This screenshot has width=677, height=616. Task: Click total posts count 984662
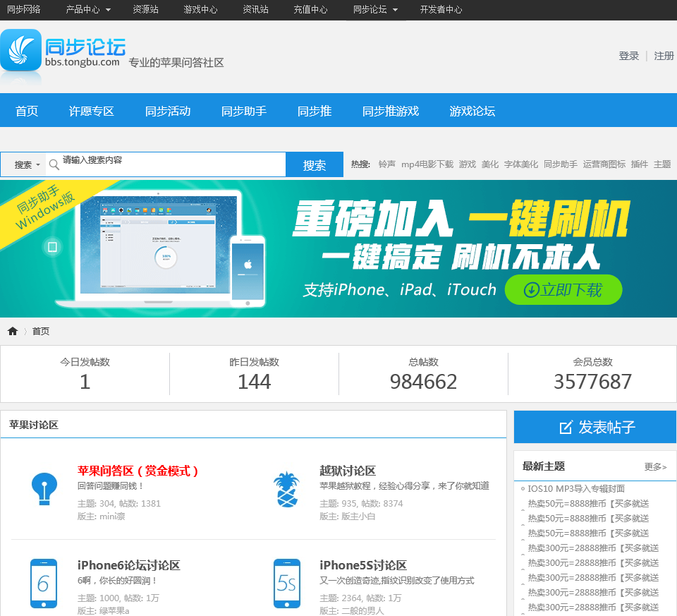423,382
